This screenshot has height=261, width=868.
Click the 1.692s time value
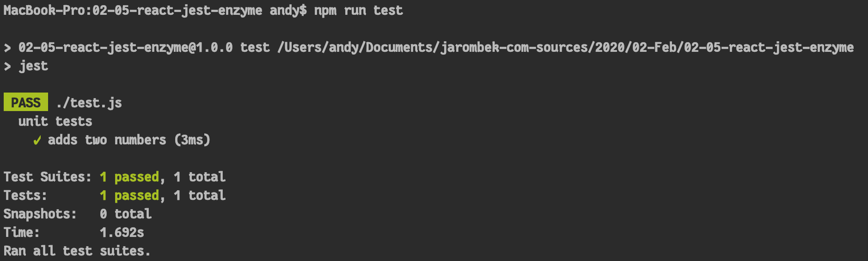pyautogui.click(x=122, y=232)
